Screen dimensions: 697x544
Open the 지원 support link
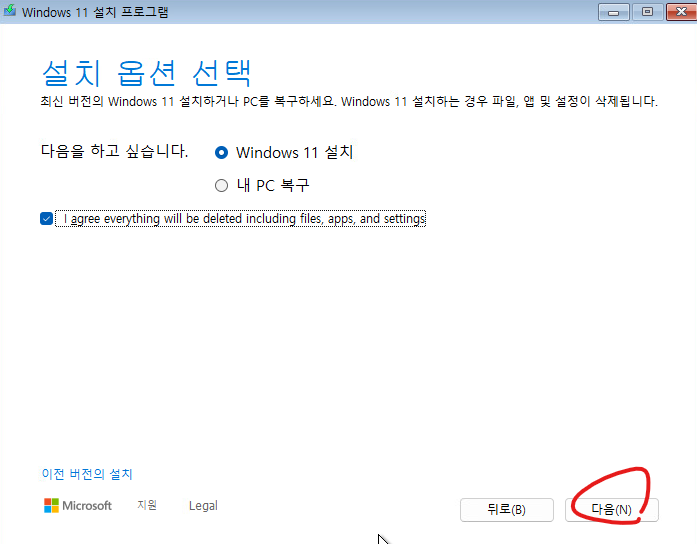(x=147, y=505)
